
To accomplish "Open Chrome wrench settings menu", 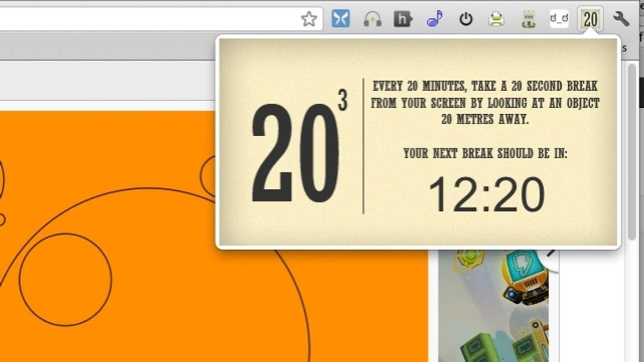I will 621,19.
